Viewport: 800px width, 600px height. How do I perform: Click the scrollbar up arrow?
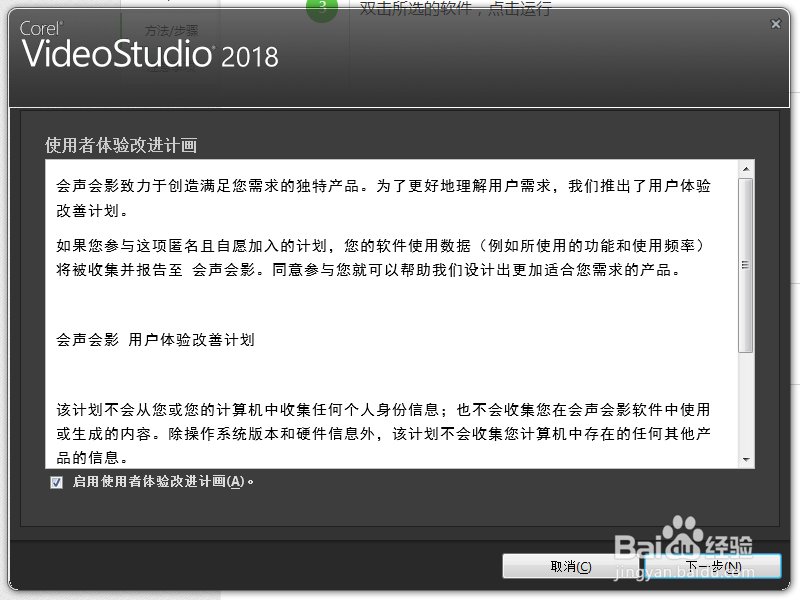(x=746, y=169)
